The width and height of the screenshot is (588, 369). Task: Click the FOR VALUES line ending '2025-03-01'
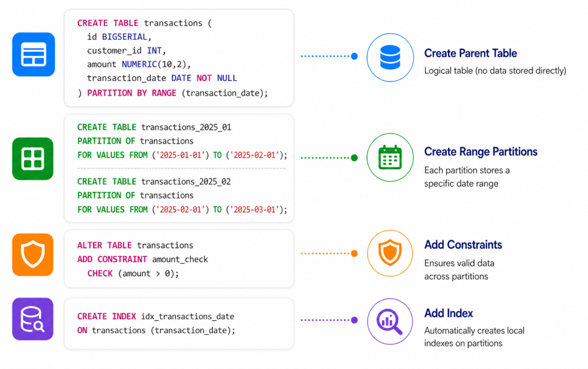click(182, 210)
